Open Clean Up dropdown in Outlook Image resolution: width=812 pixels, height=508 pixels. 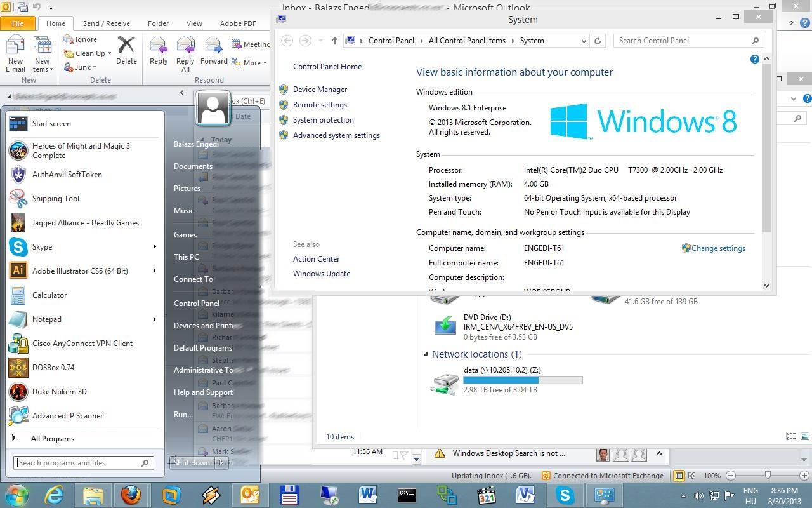coord(109,54)
